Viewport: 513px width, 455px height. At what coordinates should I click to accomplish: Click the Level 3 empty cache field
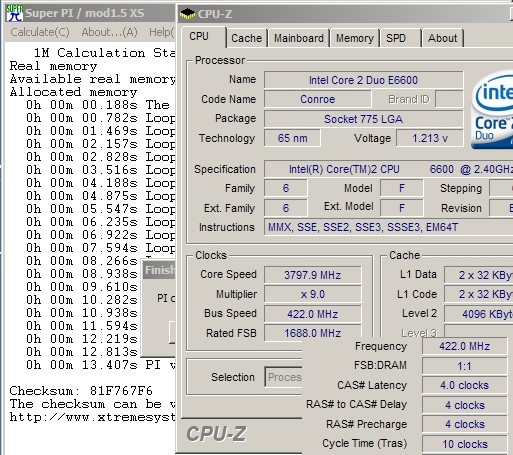(x=479, y=331)
